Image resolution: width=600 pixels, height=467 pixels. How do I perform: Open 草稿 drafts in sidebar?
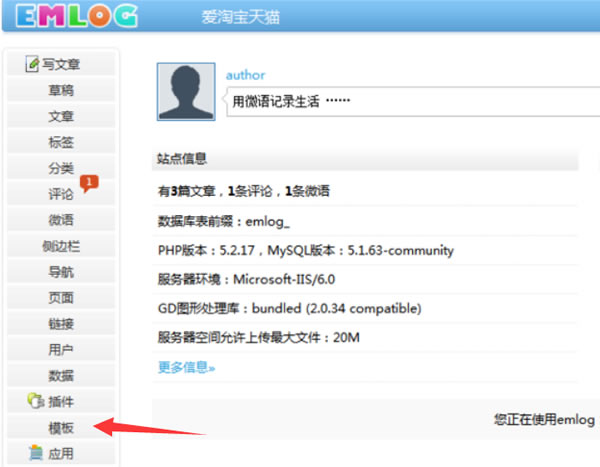[x=61, y=90]
